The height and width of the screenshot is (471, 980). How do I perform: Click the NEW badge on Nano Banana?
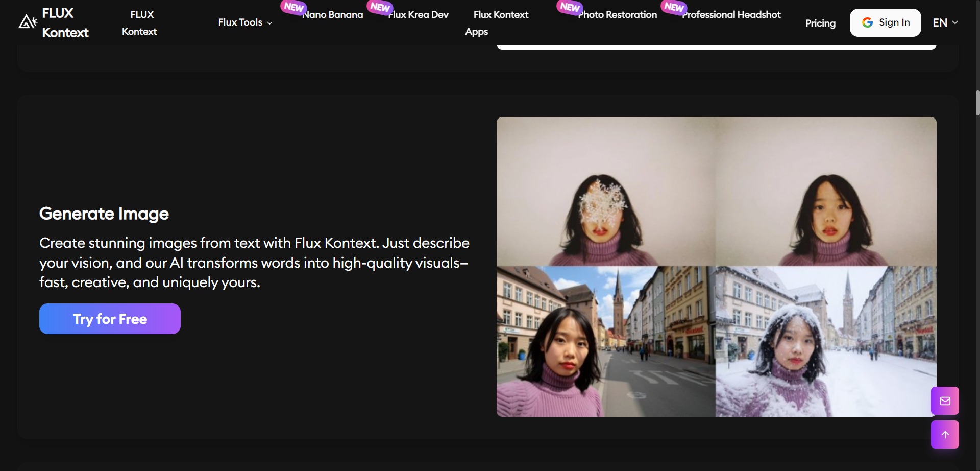click(x=293, y=7)
